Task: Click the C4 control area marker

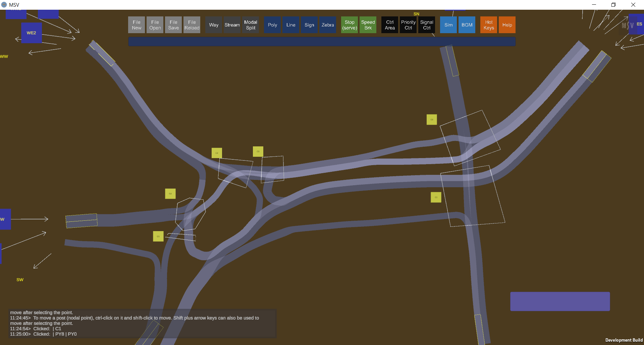Action: pyautogui.click(x=170, y=194)
